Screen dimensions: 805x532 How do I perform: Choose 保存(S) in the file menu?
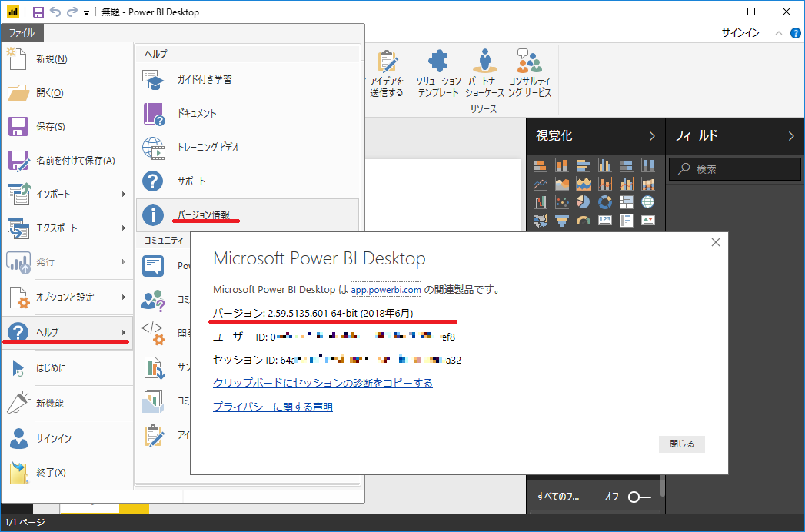point(67,127)
